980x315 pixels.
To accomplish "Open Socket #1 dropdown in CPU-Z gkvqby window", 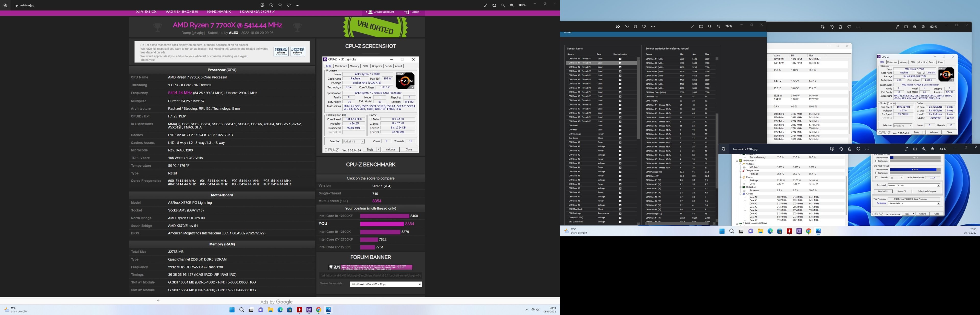I will click(x=353, y=142).
